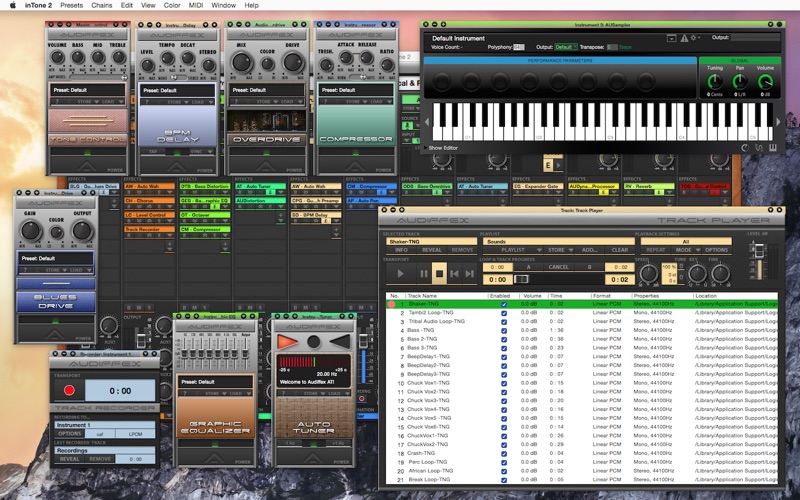Viewport: 800px width, 500px height.
Task: Click the keyboard icon at AUSampler bottom right
Action: 772,148
